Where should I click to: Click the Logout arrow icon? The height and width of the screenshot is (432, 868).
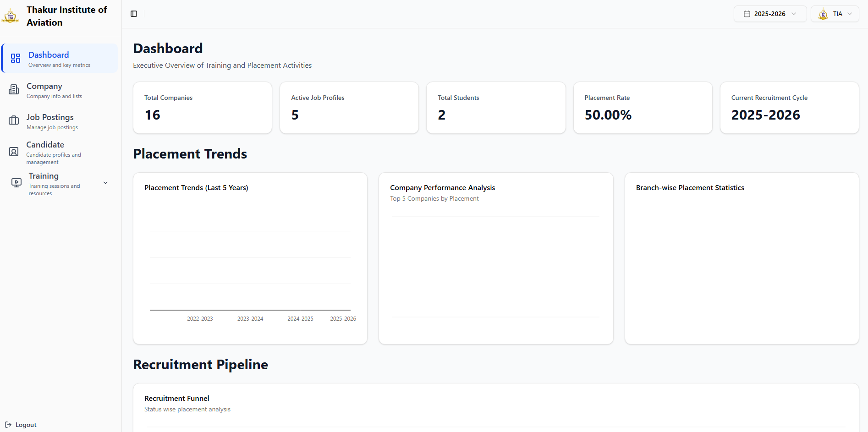(x=8, y=425)
